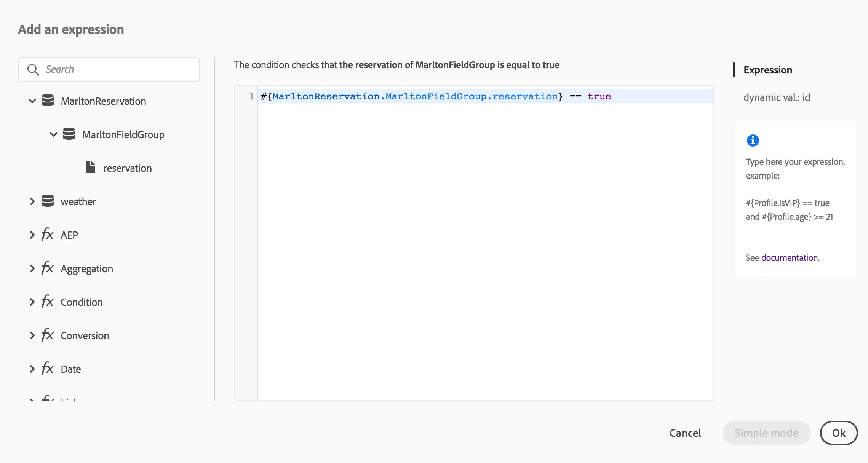Click Cancel to dismiss dialog
This screenshot has height=463, width=868.
(685, 433)
